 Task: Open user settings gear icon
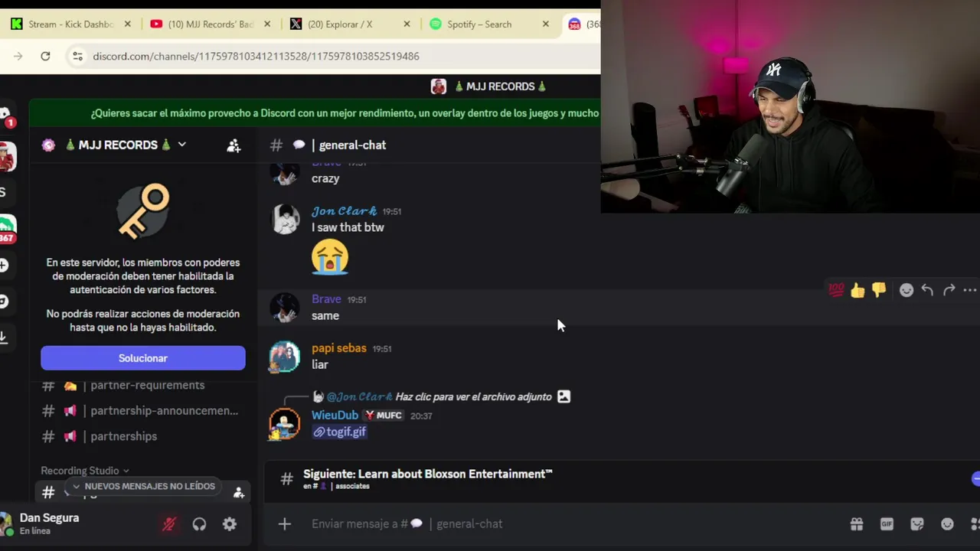coord(230,524)
